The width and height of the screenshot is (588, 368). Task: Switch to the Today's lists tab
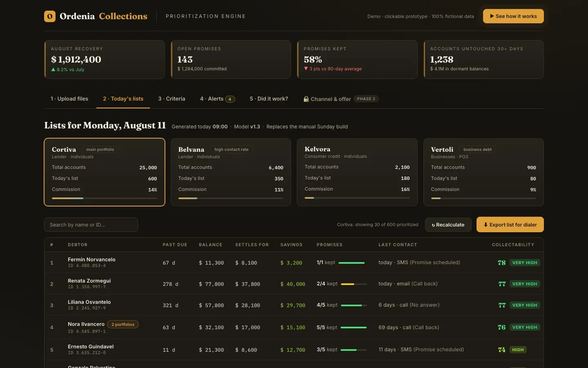click(x=123, y=99)
